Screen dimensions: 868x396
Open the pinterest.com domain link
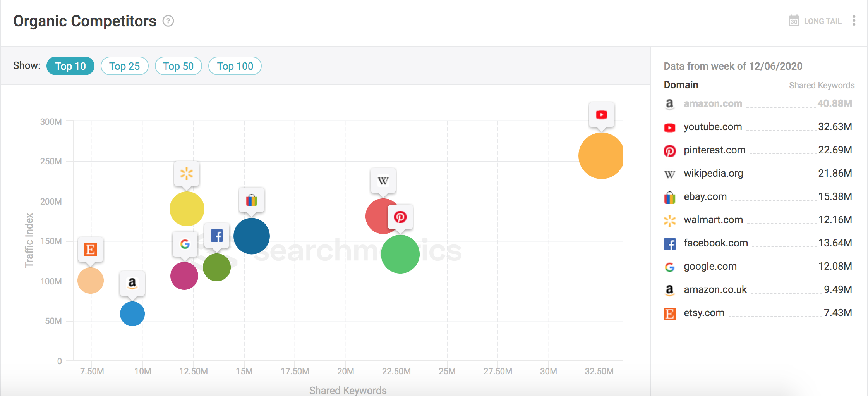click(x=714, y=150)
